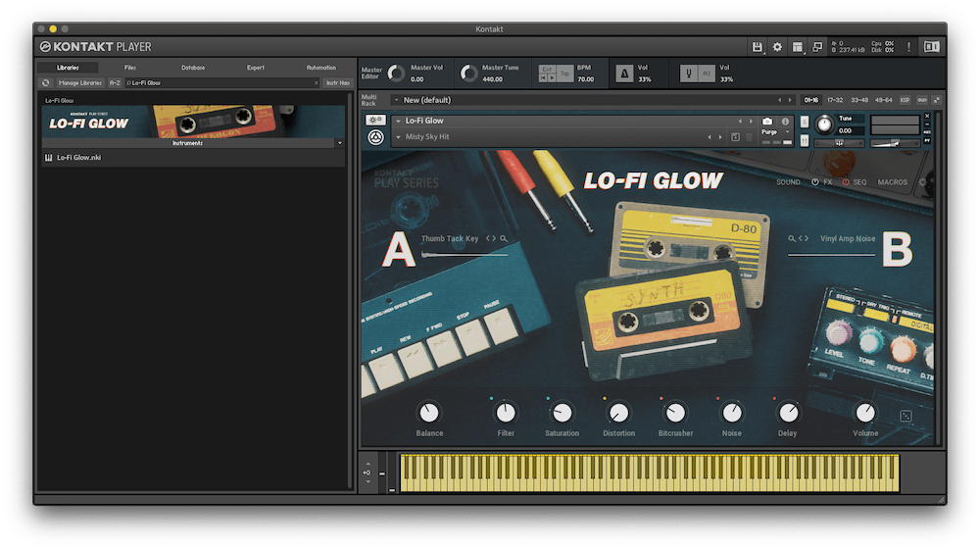
Task: Open instrument edit mode wrench icon
Action: tap(375, 120)
